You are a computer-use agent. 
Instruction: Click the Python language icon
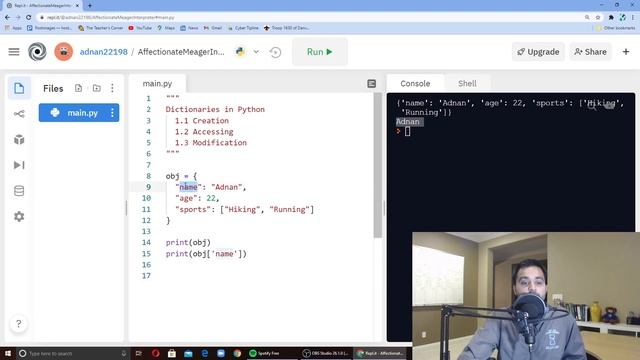[240, 52]
